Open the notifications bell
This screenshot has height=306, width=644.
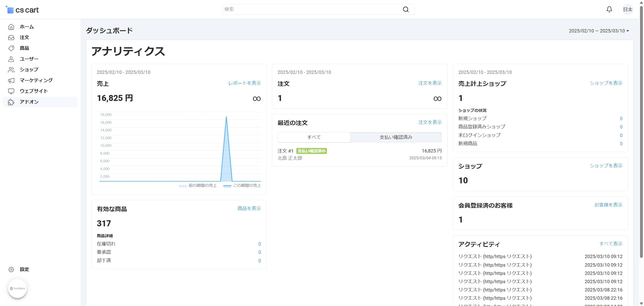[x=609, y=9]
